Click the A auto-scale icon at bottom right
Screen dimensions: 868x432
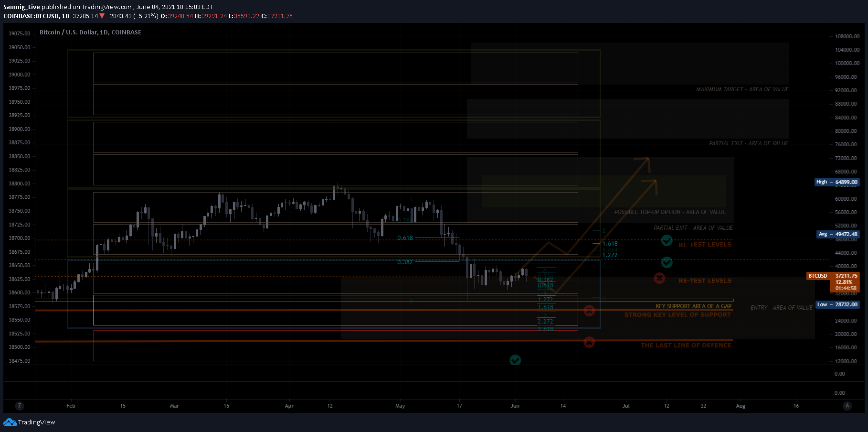click(x=847, y=406)
